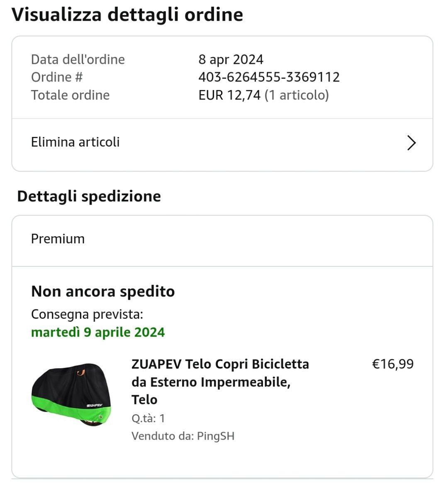The height and width of the screenshot is (484, 448).
Task: Tap the (1 articolo) item count text
Action: [297, 95]
